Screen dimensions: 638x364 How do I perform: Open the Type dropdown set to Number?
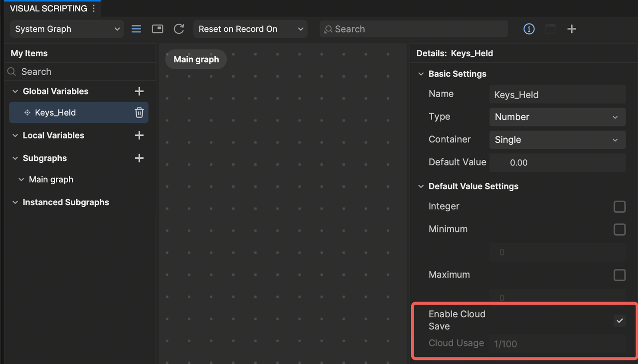click(x=557, y=117)
